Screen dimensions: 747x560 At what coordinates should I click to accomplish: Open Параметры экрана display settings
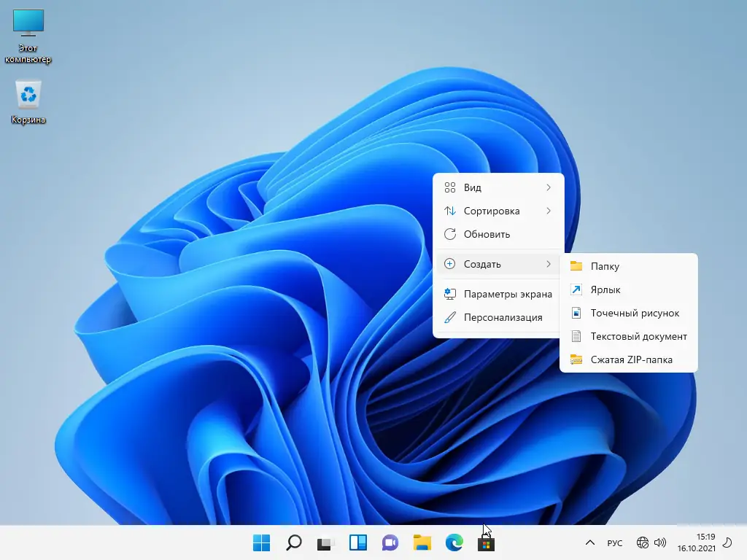(507, 294)
